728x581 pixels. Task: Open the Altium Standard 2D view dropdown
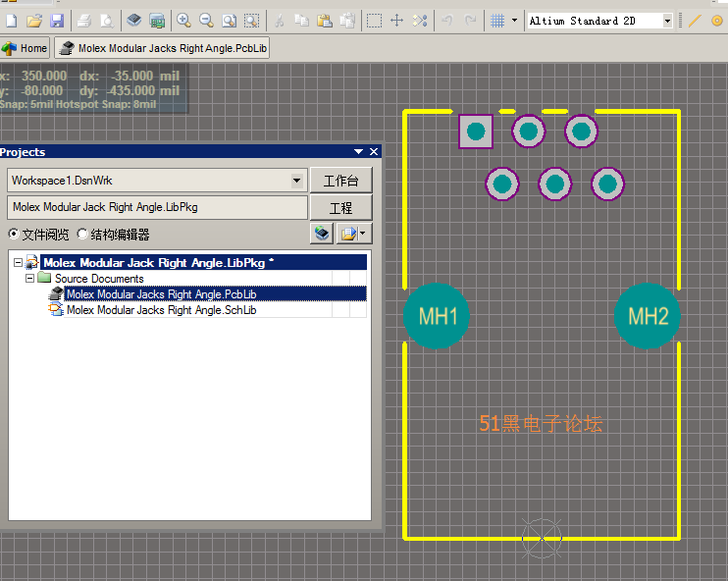click(x=667, y=21)
